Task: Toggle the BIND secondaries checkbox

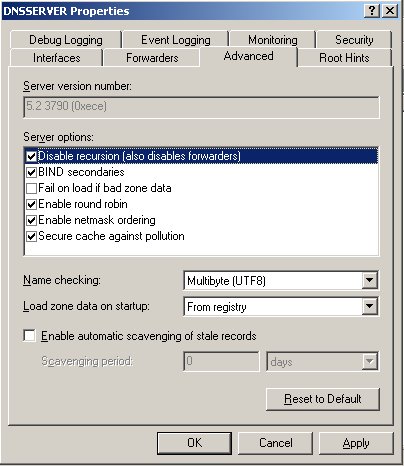Action: [32, 172]
